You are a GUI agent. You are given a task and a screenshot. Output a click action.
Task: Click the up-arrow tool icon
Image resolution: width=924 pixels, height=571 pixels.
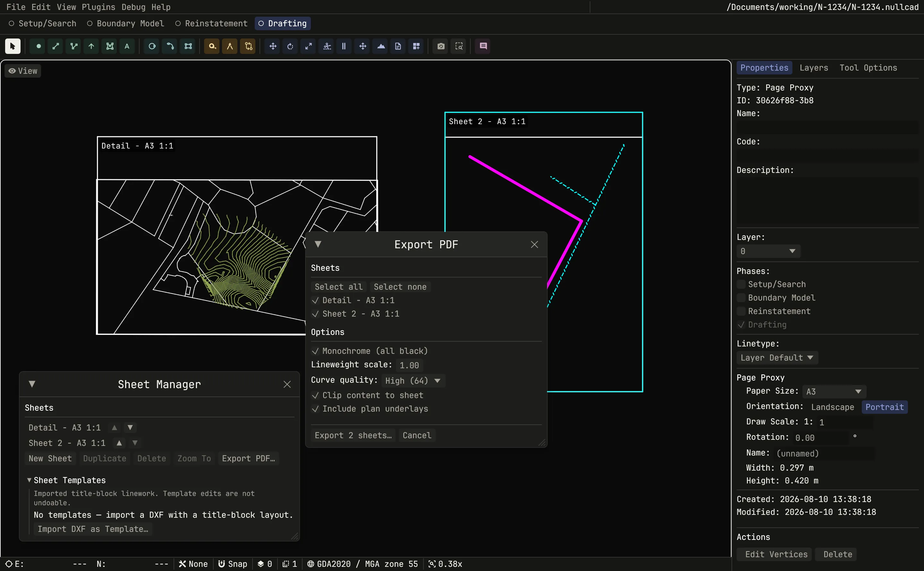pyautogui.click(x=91, y=46)
